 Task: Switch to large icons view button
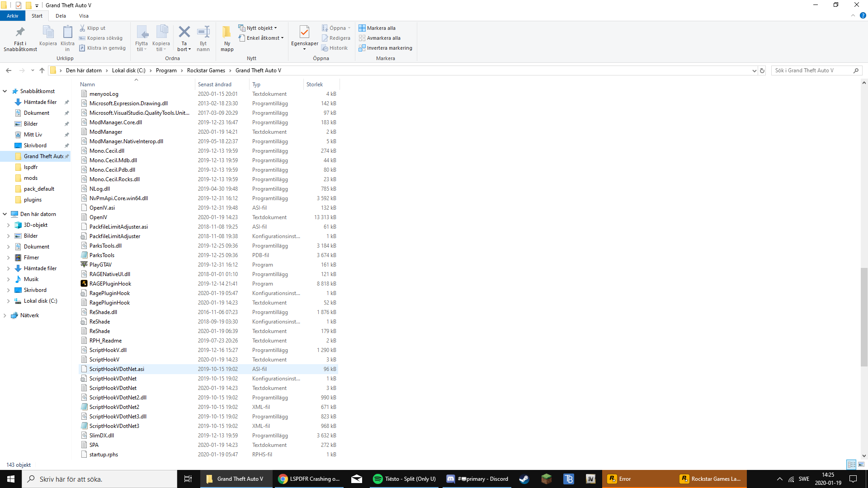861,465
